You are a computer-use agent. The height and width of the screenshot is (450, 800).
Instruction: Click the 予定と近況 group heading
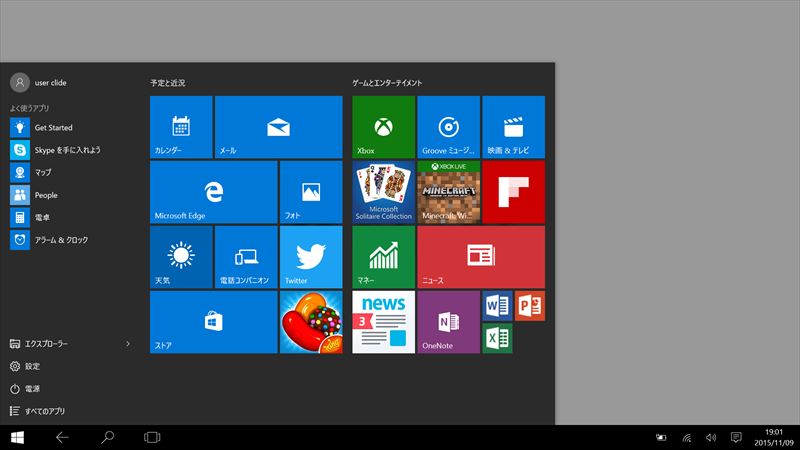[168, 83]
